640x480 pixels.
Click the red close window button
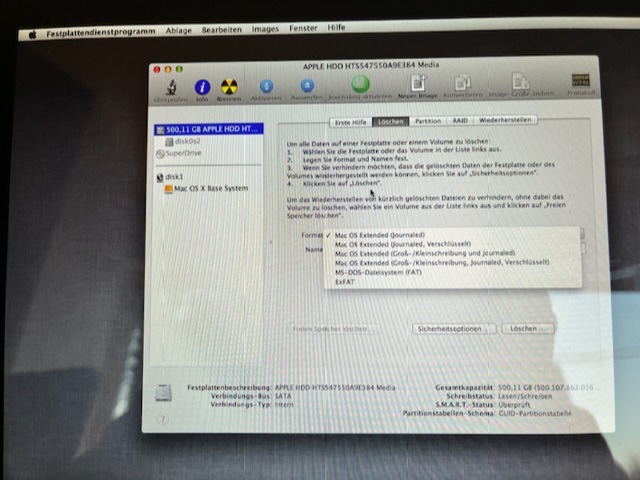pyautogui.click(x=157, y=70)
